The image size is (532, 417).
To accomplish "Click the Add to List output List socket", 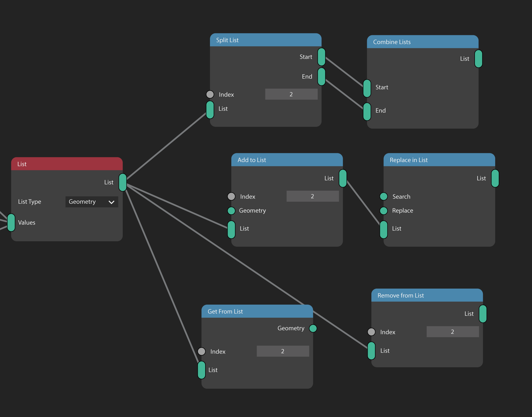I will point(343,178).
